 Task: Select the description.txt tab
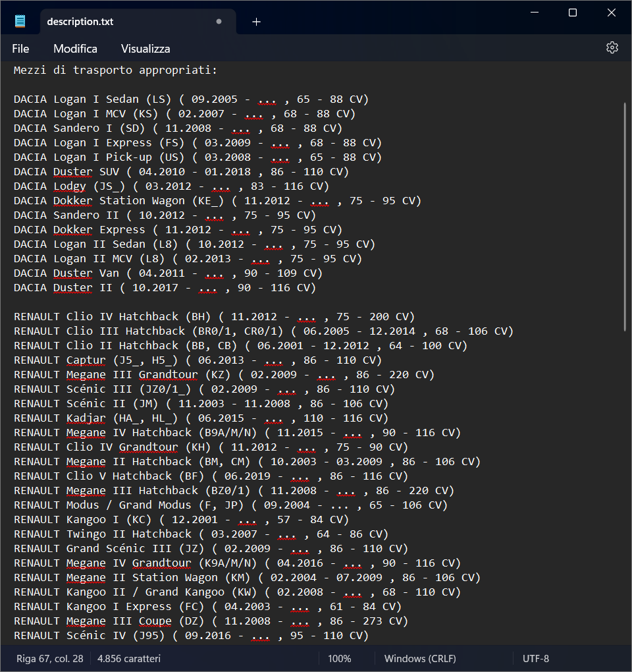(138, 22)
